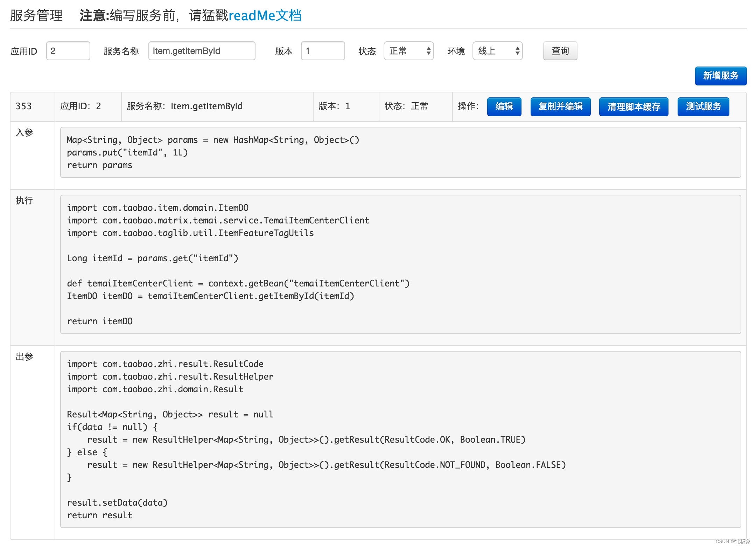Click the line params.put("itemId", 1L)
Screen dimensions: 756x547
pos(127,153)
